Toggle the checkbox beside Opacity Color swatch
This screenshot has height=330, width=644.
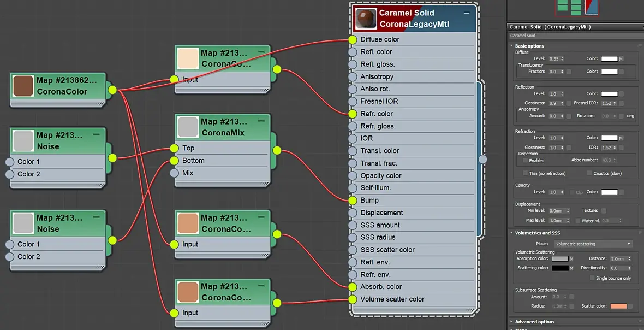pos(622,192)
